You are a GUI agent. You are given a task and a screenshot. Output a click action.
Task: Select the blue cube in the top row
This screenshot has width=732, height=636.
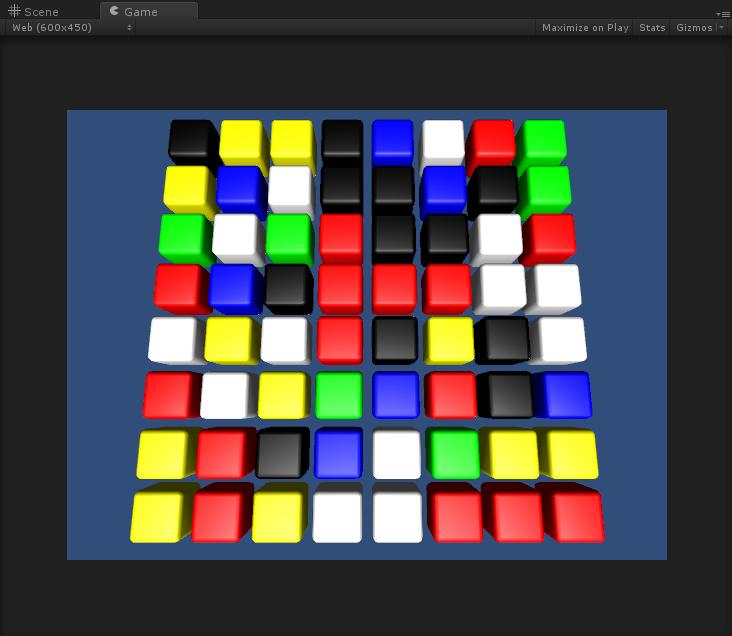click(x=392, y=140)
